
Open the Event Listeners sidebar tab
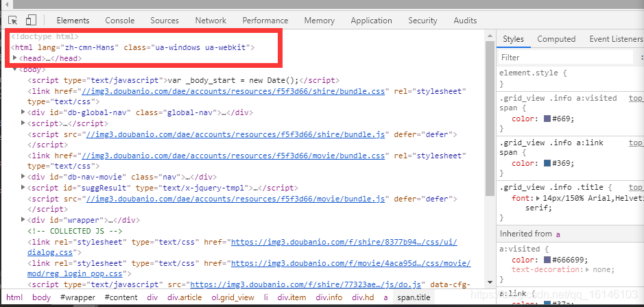pos(616,39)
